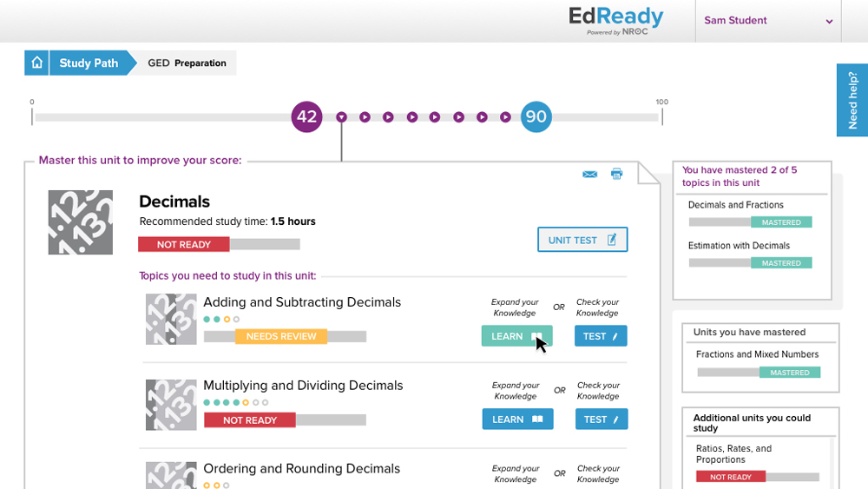Click the Multiplying and Dividing Decimals thumbnail
The height and width of the screenshot is (489, 868).
point(171,405)
